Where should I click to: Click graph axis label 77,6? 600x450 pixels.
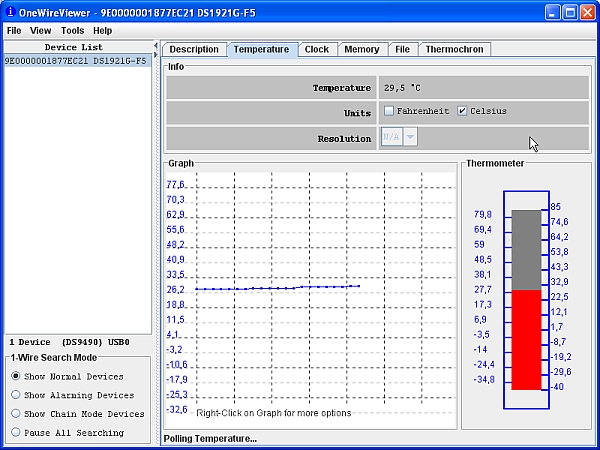point(176,185)
